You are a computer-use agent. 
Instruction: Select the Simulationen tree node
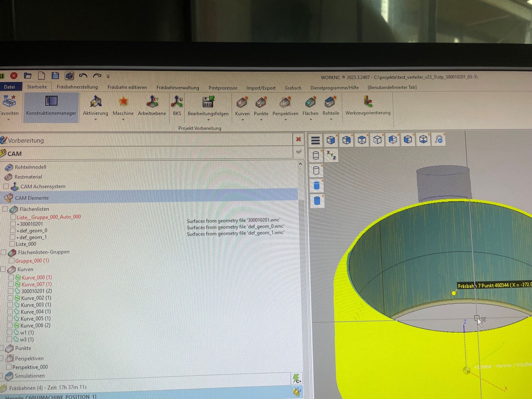(x=29, y=376)
